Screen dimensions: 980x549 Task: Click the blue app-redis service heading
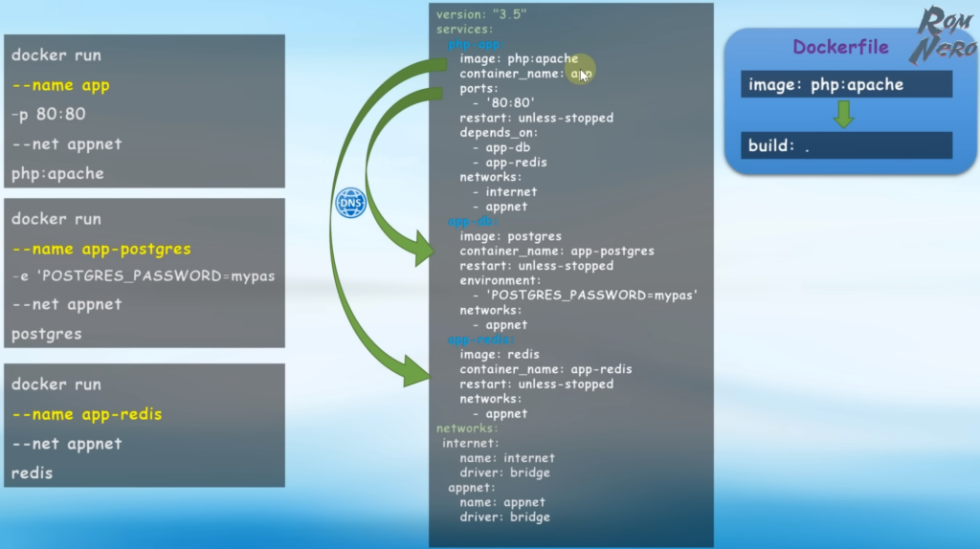[481, 340]
